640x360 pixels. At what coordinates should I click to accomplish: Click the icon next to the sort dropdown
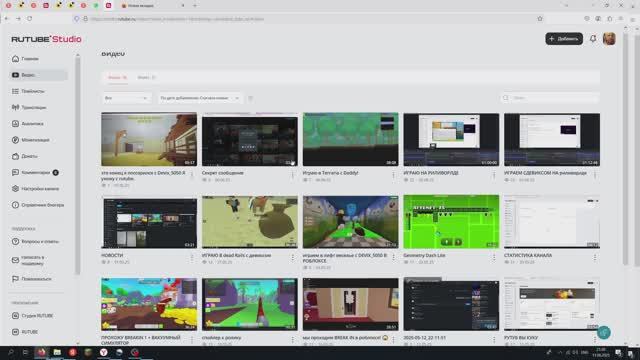(251, 98)
